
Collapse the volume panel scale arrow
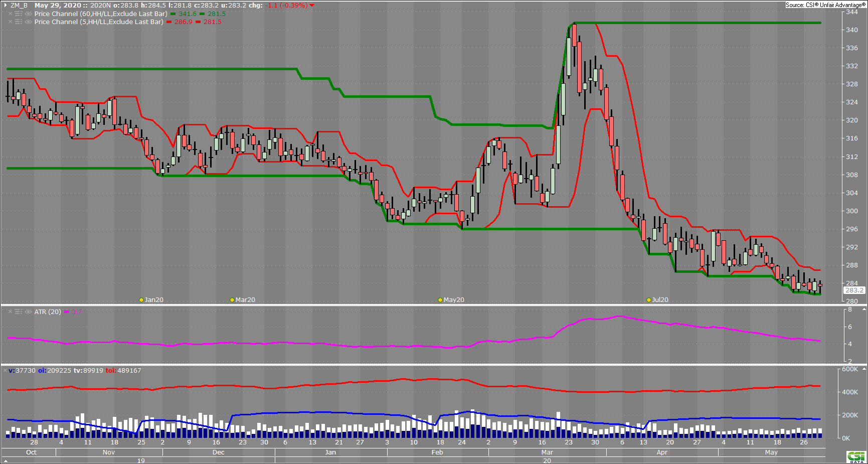863,369
